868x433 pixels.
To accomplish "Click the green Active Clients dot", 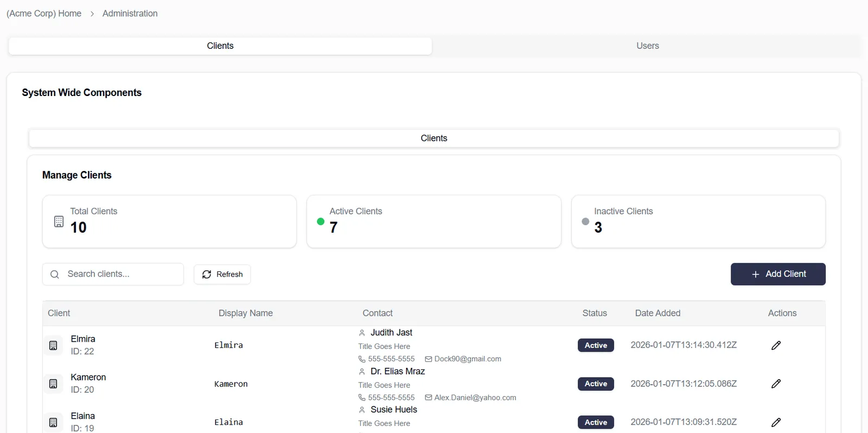I will [321, 221].
